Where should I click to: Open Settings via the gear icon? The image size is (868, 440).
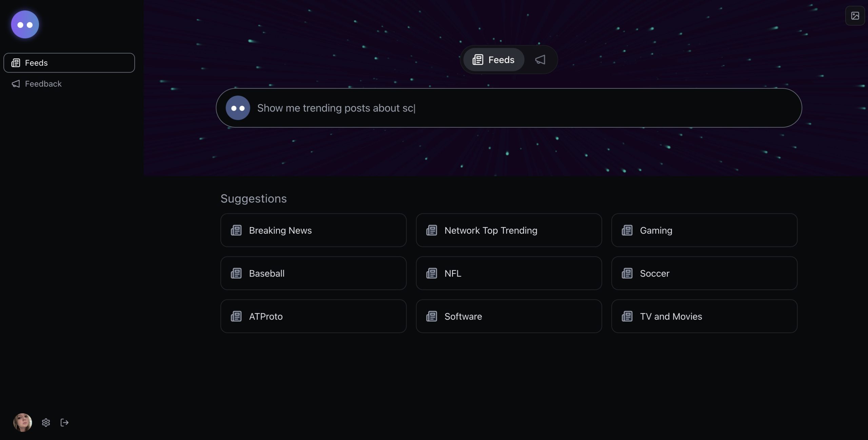(x=45, y=422)
